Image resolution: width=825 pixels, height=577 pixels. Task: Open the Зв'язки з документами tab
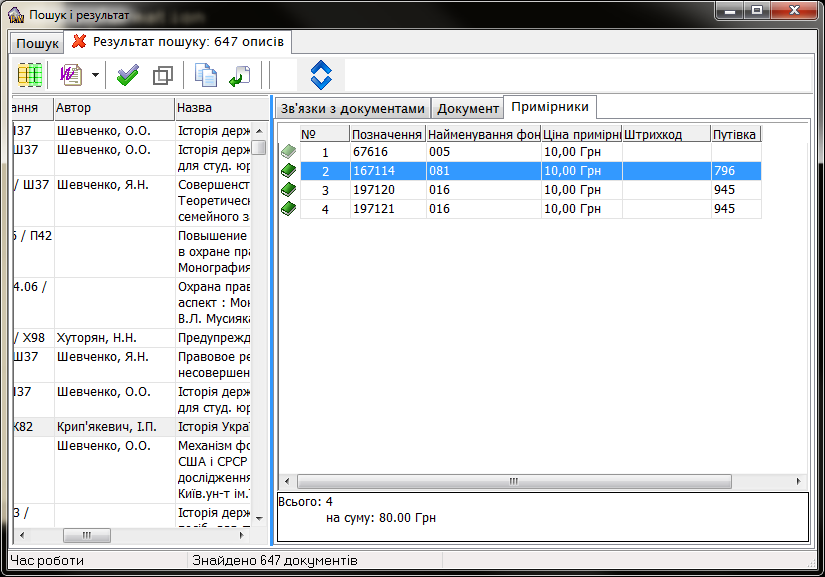point(352,109)
